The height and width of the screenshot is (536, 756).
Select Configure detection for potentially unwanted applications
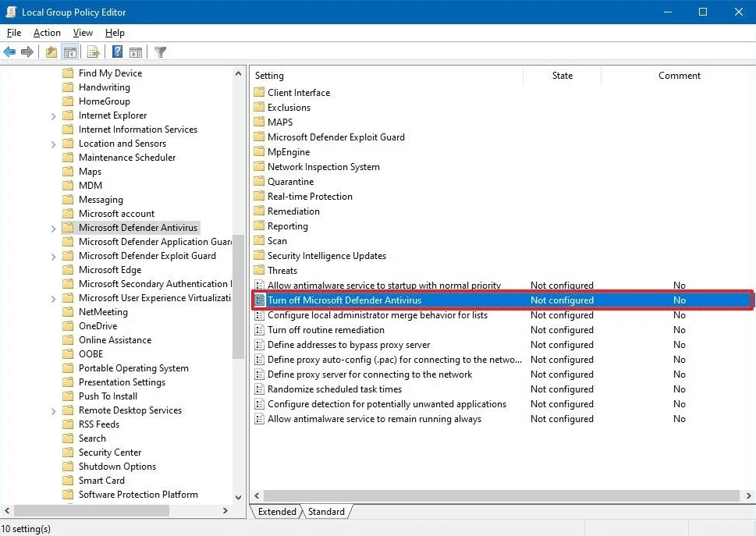coord(387,404)
